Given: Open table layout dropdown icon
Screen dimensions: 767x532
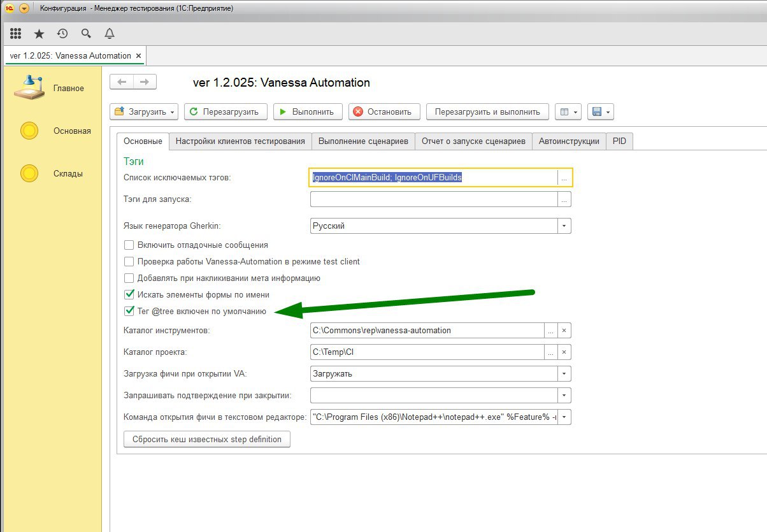Looking at the screenshot, I should coord(568,111).
